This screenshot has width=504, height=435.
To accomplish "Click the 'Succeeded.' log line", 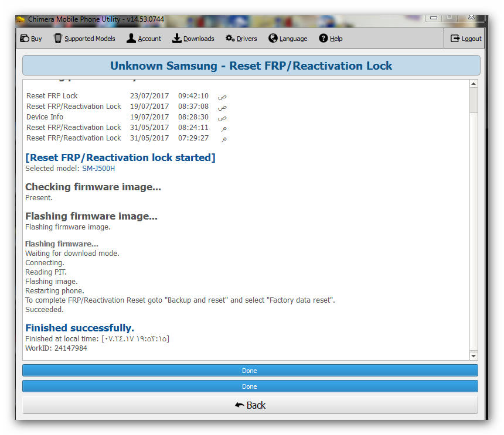I will click(45, 310).
